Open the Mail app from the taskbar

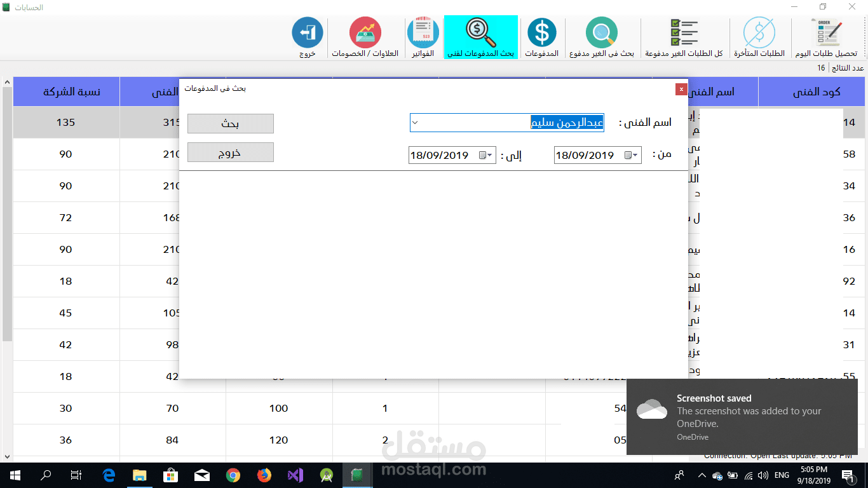tap(202, 475)
